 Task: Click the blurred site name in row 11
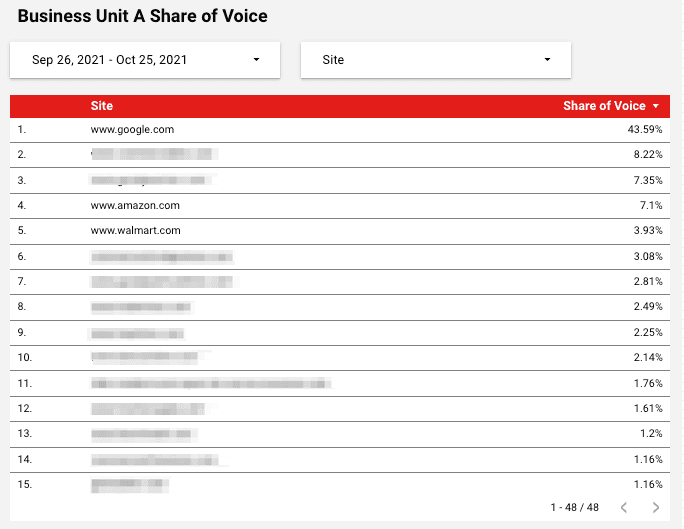click(210, 383)
